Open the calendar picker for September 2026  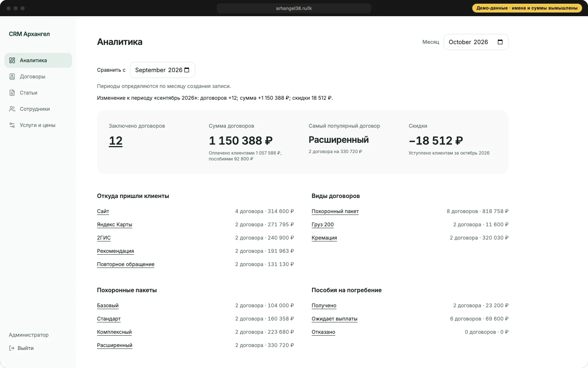pos(187,70)
